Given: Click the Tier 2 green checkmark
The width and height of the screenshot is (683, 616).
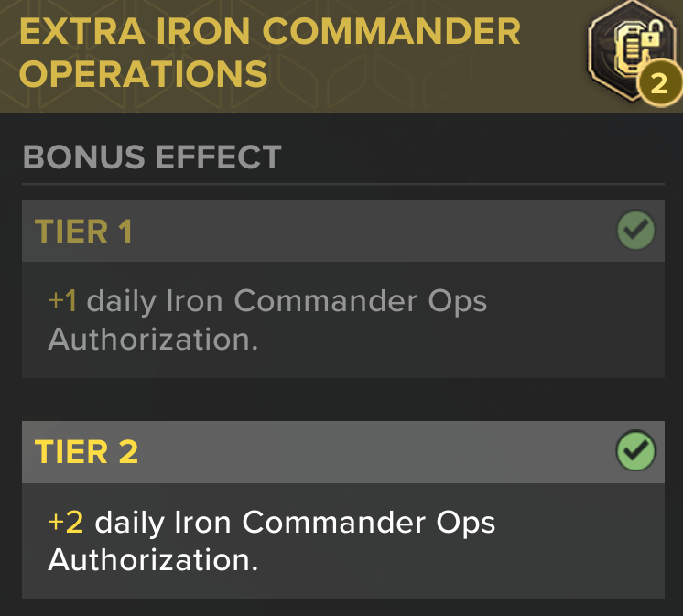Looking at the screenshot, I should (x=635, y=450).
